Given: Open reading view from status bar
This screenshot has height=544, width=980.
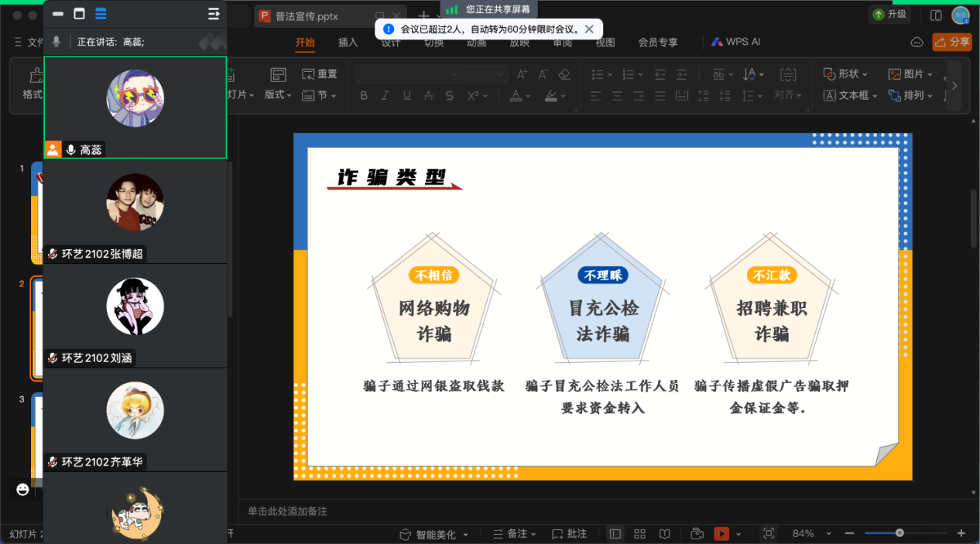Looking at the screenshot, I should pyautogui.click(x=664, y=533).
